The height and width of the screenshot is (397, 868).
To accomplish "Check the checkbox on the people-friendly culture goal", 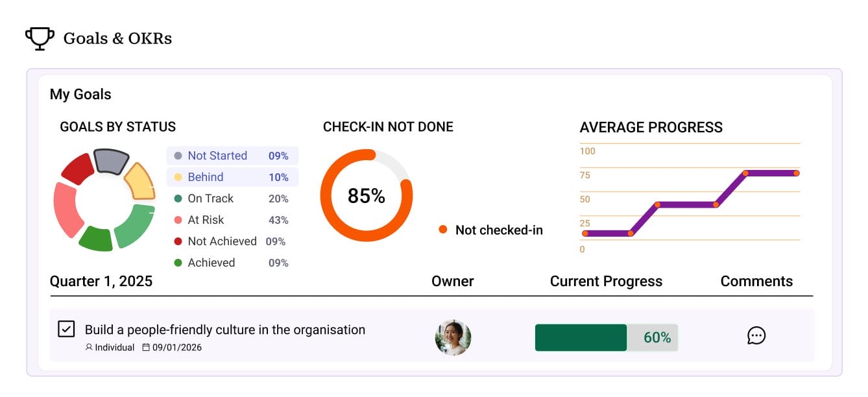I will (65, 330).
